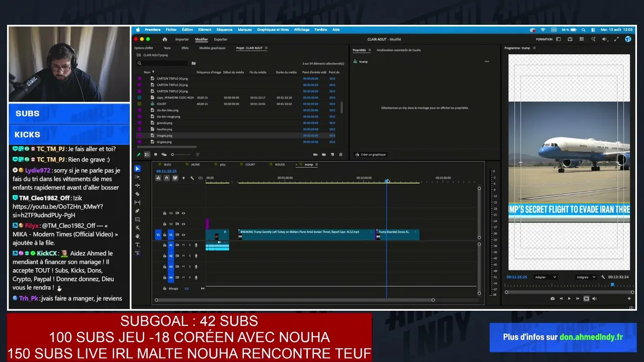Click the timeline horizontal zoom scrollbar
644x362 pixels.
[295, 300]
